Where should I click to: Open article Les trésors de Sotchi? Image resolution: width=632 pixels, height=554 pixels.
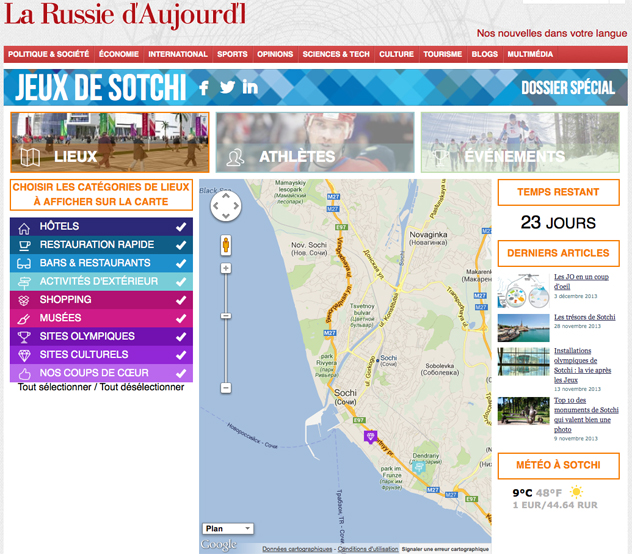[x=584, y=317]
